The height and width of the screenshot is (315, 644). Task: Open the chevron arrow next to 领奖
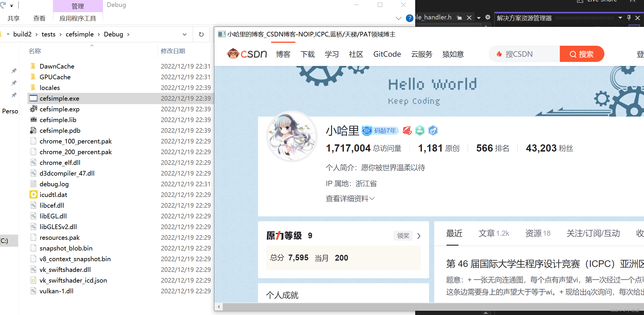(x=419, y=236)
